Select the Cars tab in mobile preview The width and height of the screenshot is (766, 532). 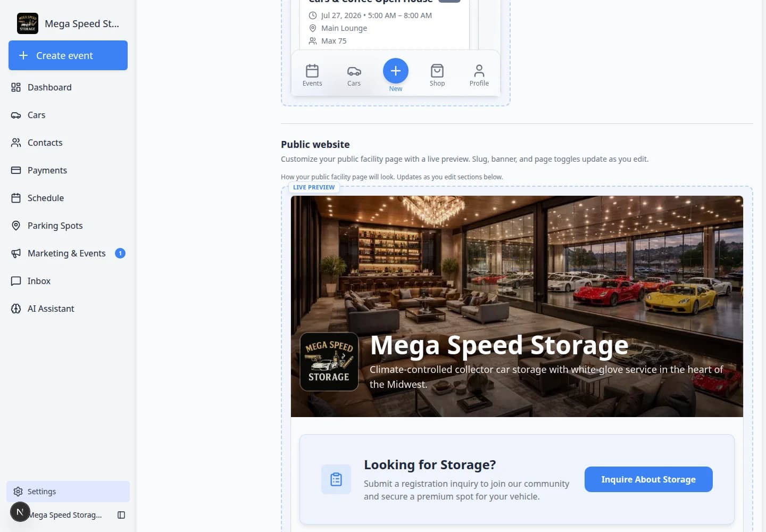(x=354, y=75)
